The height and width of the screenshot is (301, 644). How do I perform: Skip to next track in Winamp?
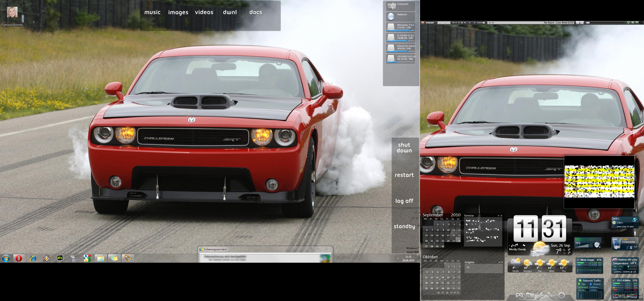(465, 23)
